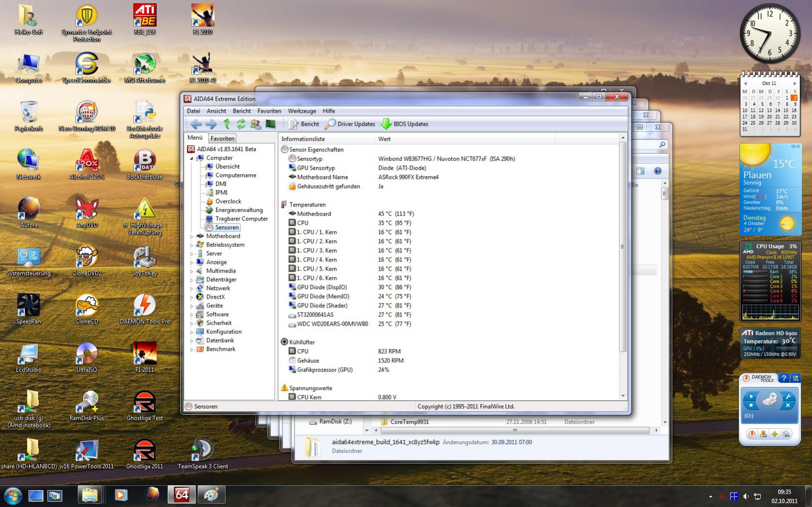This screenshot has height=507, width=812.
Task: Select the AnyDVD desktop icon
Action: (x=87, y=213)
